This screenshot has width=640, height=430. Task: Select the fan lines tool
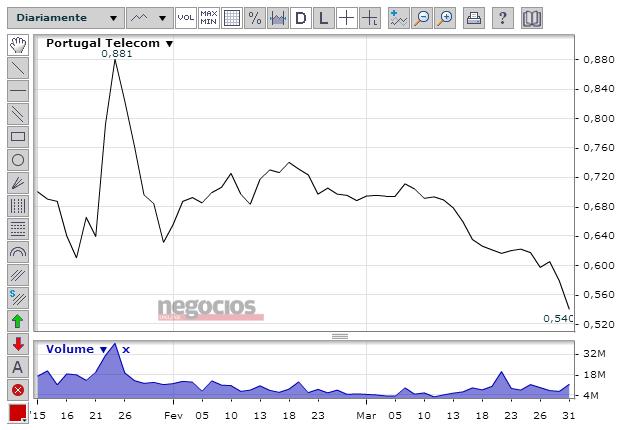click(18, 183)
